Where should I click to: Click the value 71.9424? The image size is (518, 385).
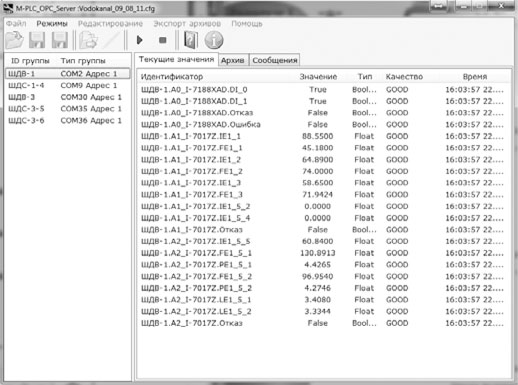pos(318,195)
